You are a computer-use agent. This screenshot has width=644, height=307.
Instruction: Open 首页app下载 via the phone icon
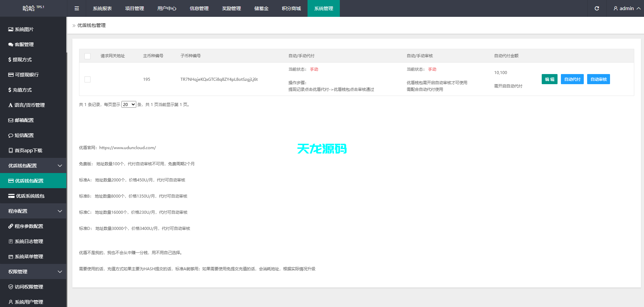click(10, 150)
